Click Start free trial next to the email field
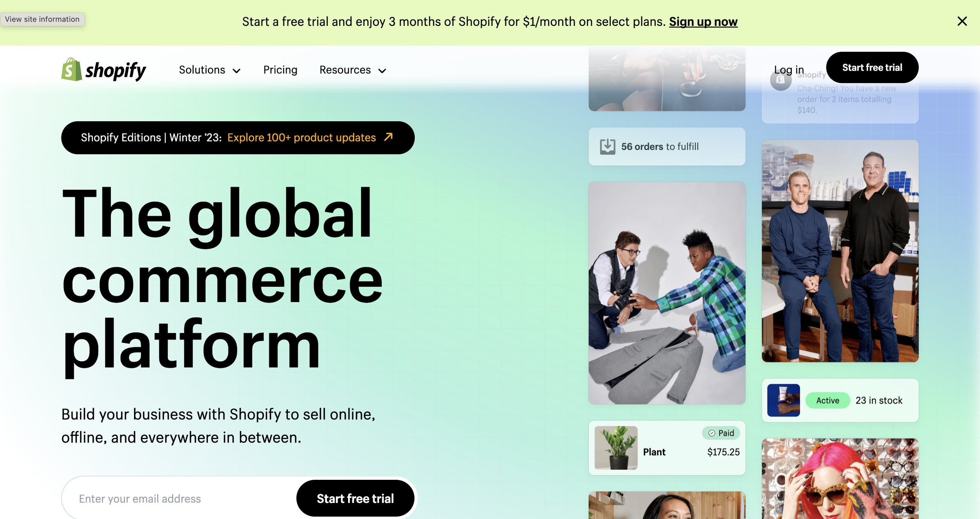The height and width of the screenshot is (519, 980). click(355, 498)
